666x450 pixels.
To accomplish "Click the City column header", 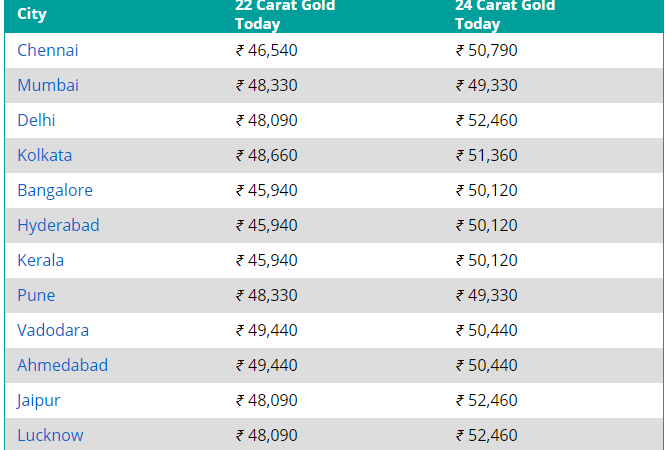I will click(x=32, y=15).
